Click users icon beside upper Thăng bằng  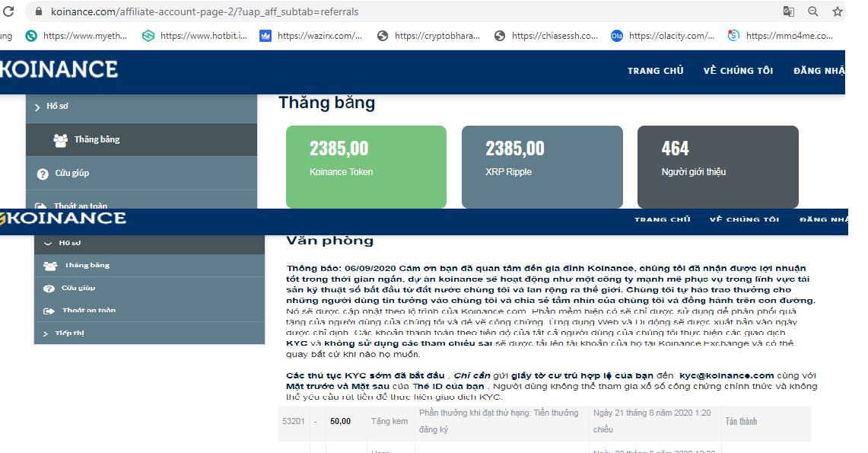tap(60, 140)
